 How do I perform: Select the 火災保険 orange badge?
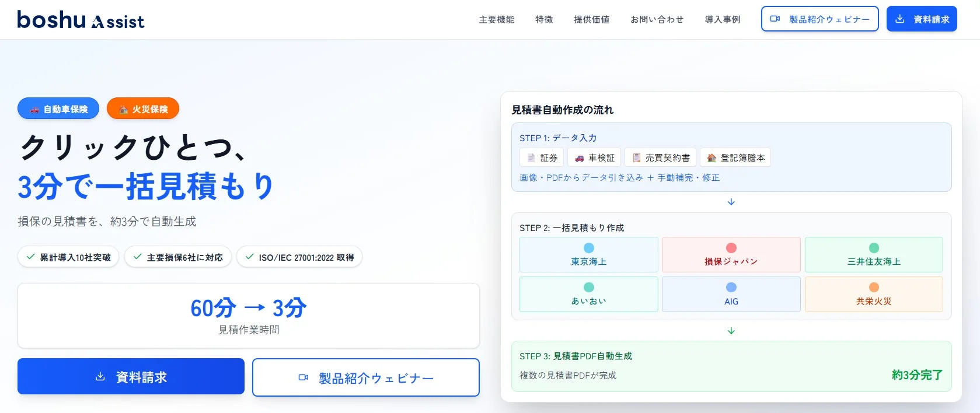click(143, 108)
